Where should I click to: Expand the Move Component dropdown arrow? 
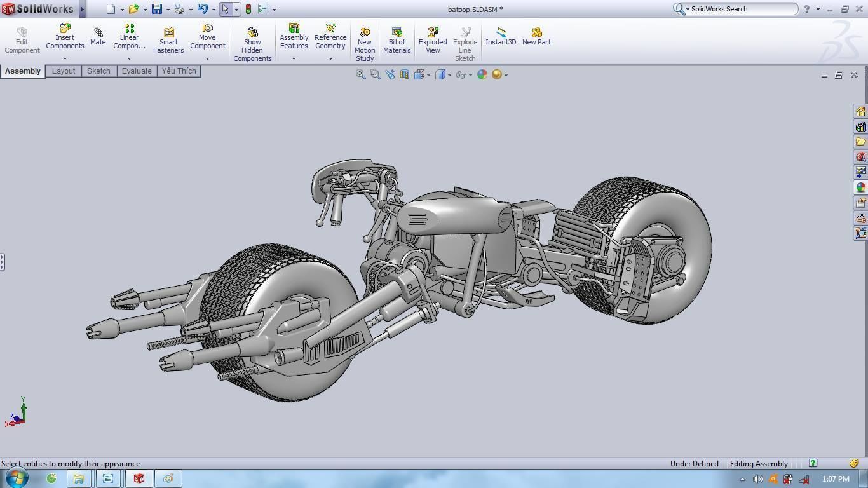point(207,58)
